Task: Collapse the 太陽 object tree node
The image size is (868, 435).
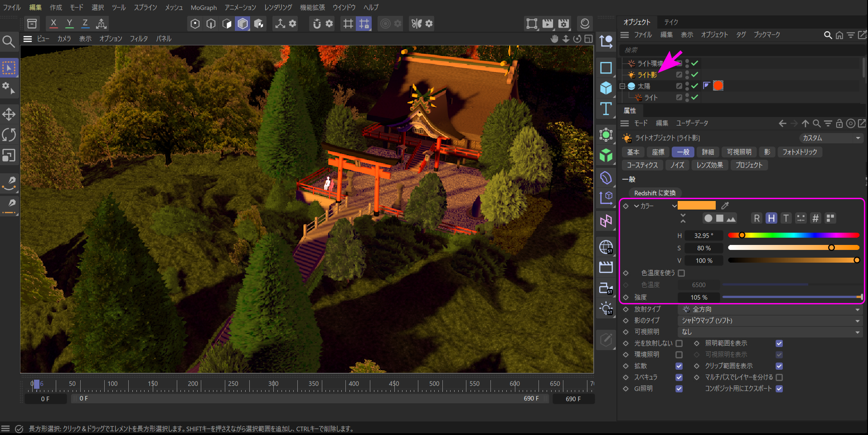Action: click(623, 86)
